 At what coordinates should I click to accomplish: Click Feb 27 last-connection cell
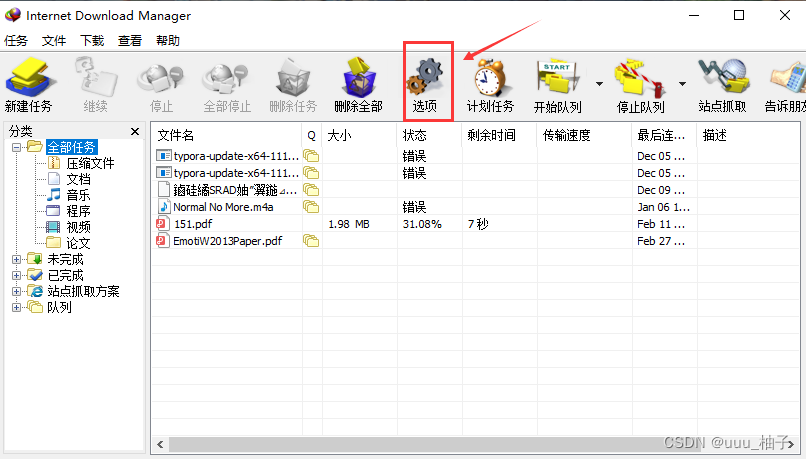(x=661, y=241)
